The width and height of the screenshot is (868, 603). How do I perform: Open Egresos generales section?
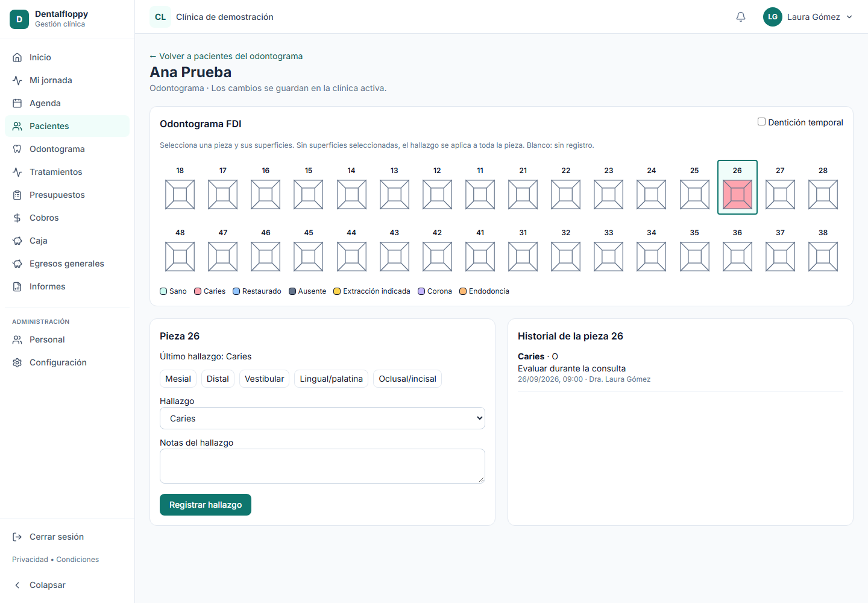[x=67, y=264]
